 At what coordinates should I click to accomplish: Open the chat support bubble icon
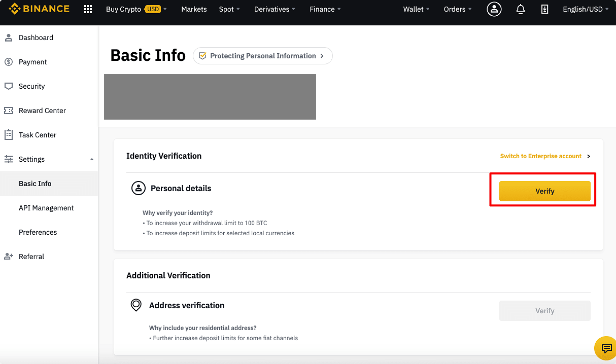click(606, 348)
